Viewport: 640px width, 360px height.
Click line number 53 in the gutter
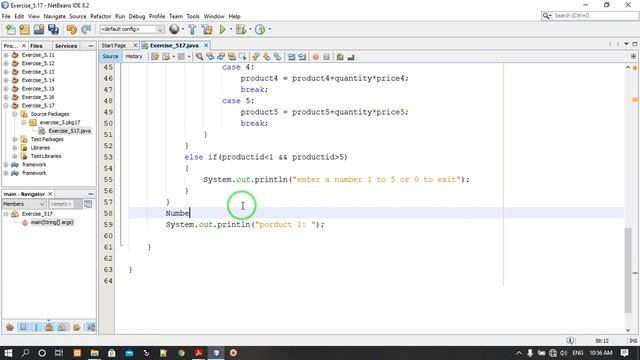pos(108,157)
